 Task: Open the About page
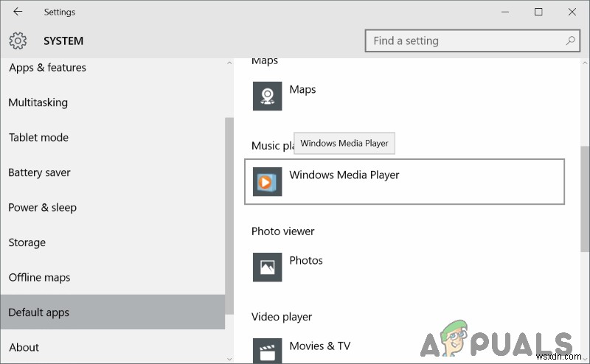(24, 347)
